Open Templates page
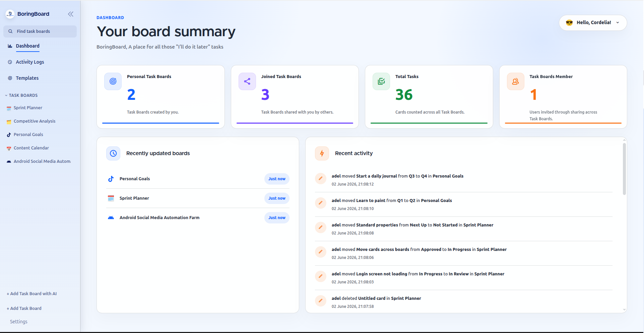This screenshot has width=644, height=333. point(27,78)
